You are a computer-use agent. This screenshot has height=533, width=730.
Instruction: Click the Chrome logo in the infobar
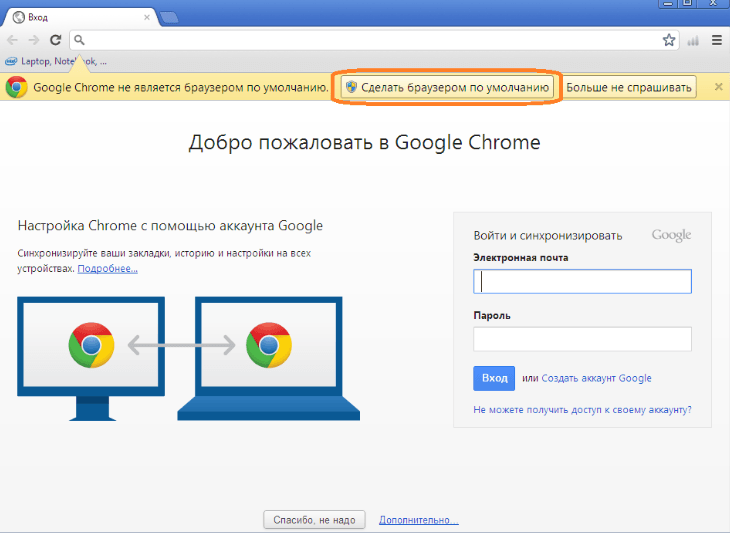click(x=17, y=87)
